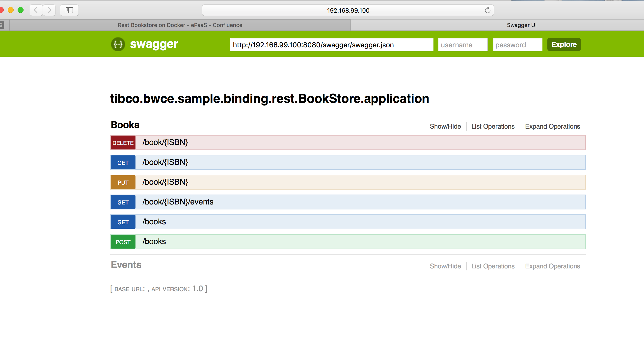The height and width of the screenshot is (345, 644).
Task: Expand DELETE /book/{ISBN} operation path
Action: (165, 142)
